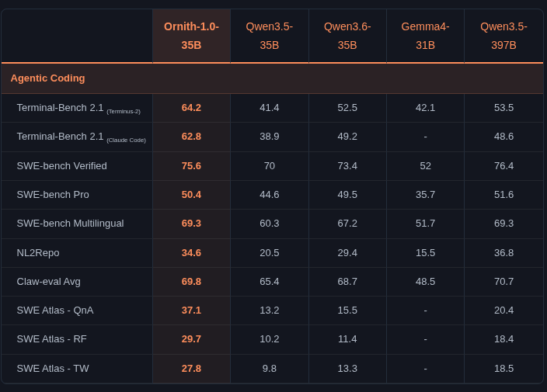Select the 36.8 NL2Repo value for Qwen3.5-397B
The height and width of the screenshot is (392, 547).
point(503,252)
